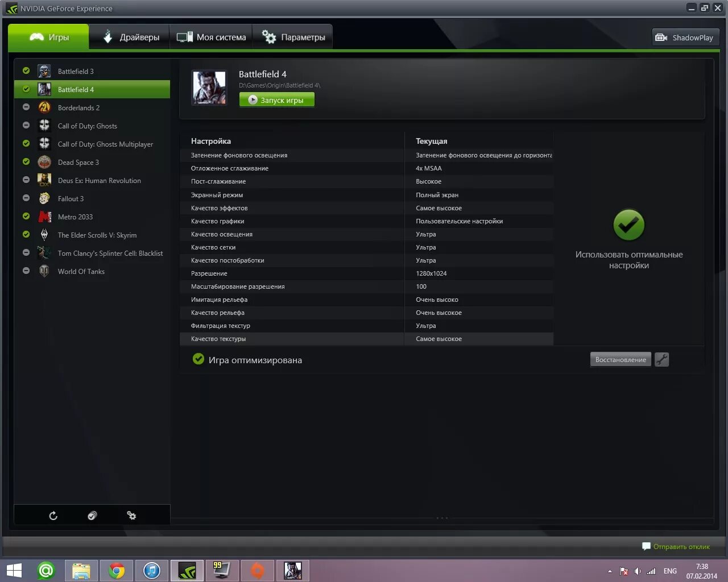Click the wrench custom settings icon

[x=661, y=359]
